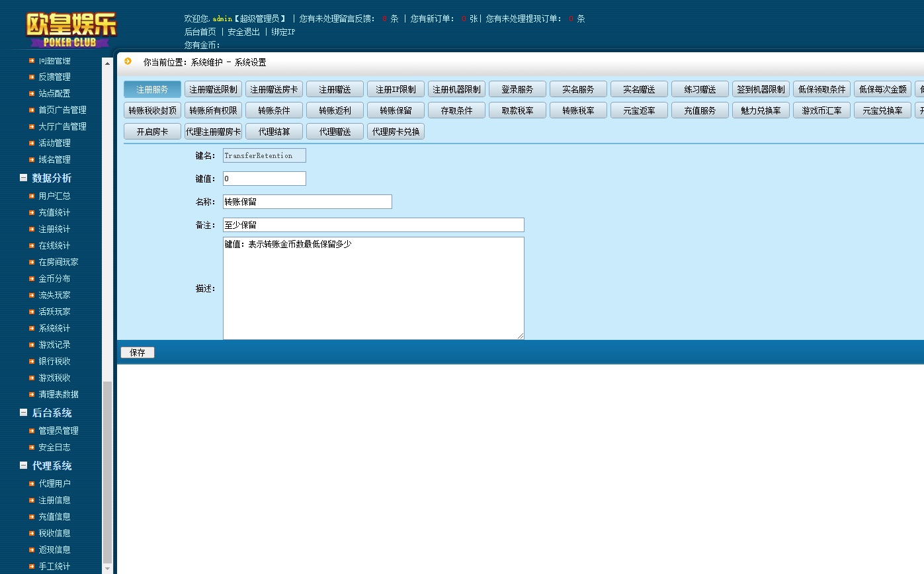Click the sidebar scroll-up arrow
The image size is (924, 574).
click(x=107, y=63)
